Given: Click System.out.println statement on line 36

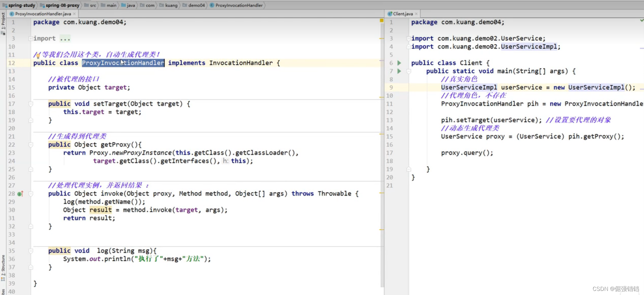Looking at the screenshot, I should (x=137, y=259).
